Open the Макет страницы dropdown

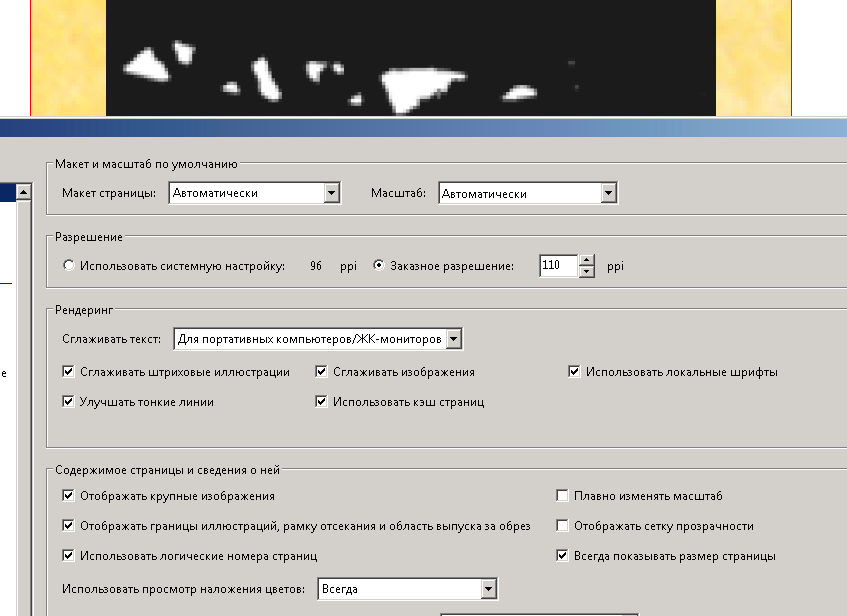254,193
